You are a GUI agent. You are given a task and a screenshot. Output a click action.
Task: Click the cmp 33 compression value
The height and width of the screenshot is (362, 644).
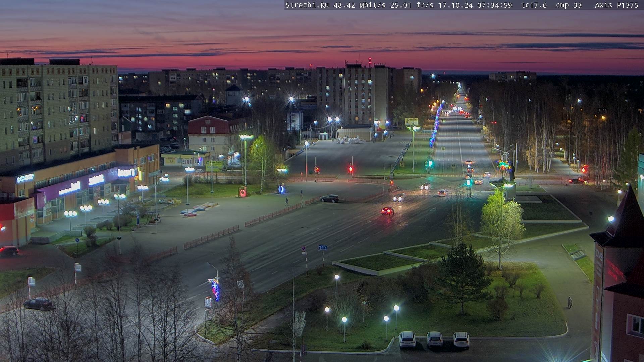[569, 5]
